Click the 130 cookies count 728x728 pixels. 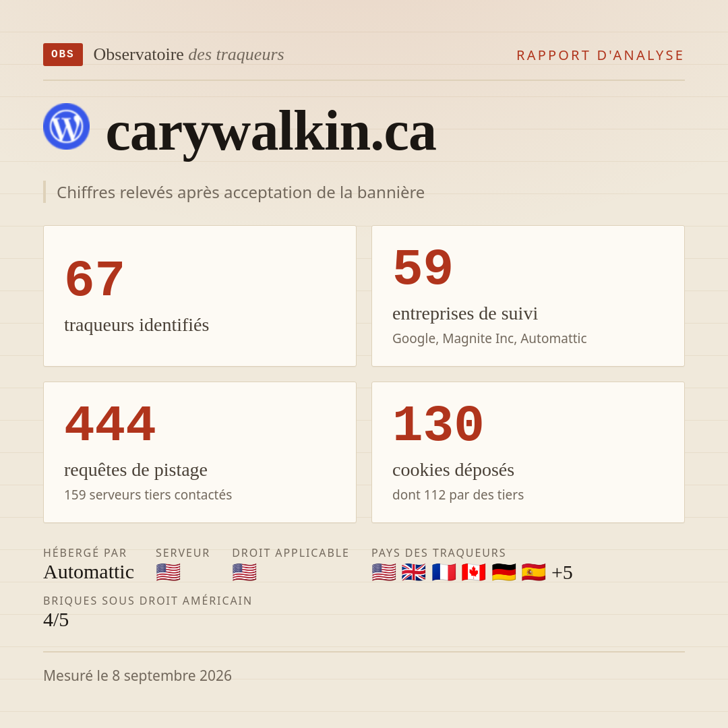[x=438, y=424]
